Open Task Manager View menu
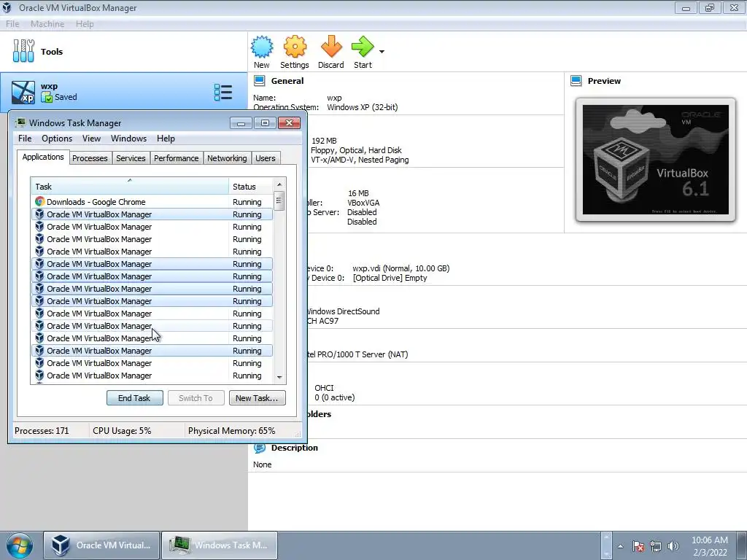This screenshot has width=747, height=560. coord(91,139)
